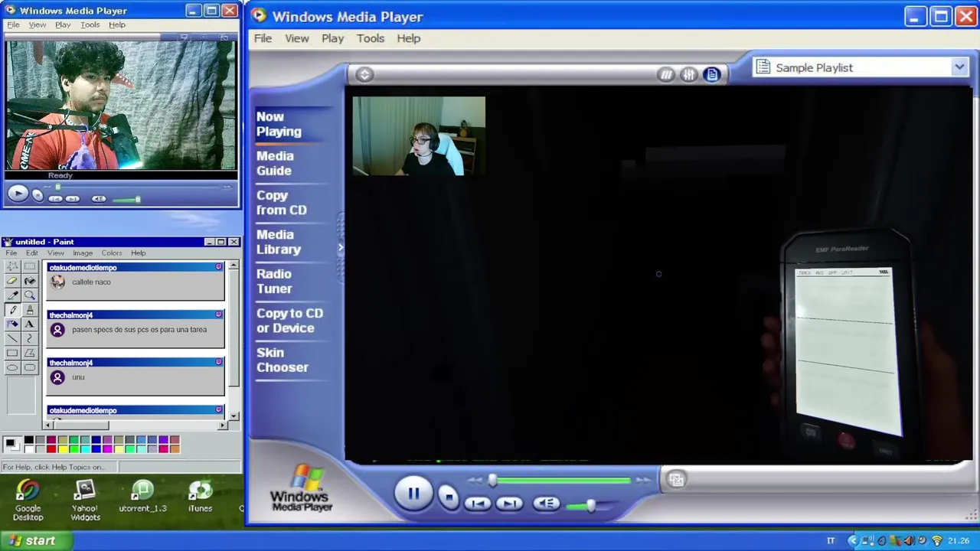Select the Brush tool in Paint
Screen dimensions: 980x551
[x=29, y=309]
